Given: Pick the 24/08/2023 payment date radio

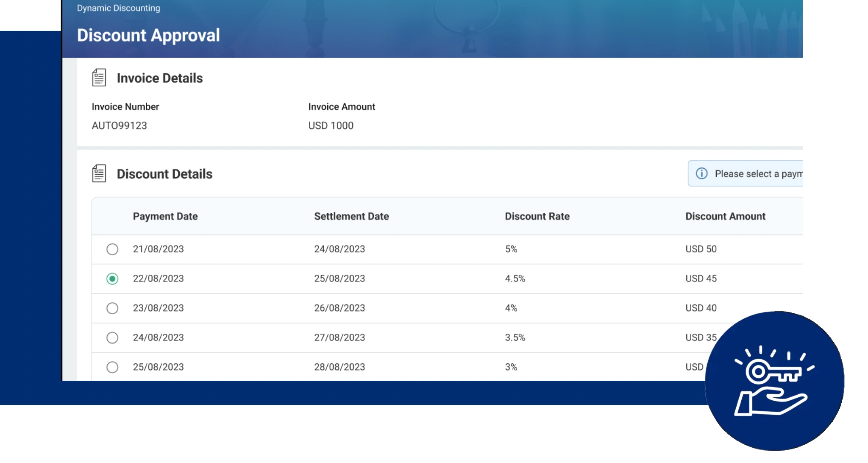Looking at the screenshot, I should [x=112, y=337].
